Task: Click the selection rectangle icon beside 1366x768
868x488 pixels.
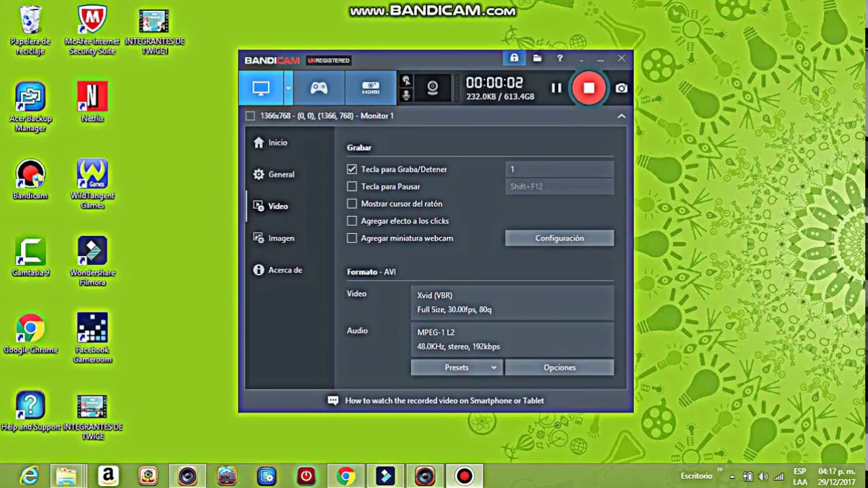Action: point(250,116)
